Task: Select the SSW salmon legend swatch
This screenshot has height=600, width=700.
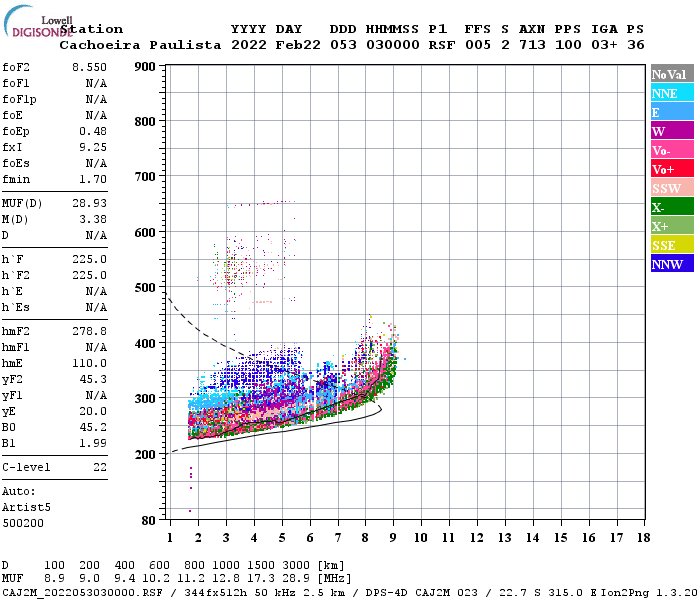Action: pyautogui.click(x=672, y=188)
